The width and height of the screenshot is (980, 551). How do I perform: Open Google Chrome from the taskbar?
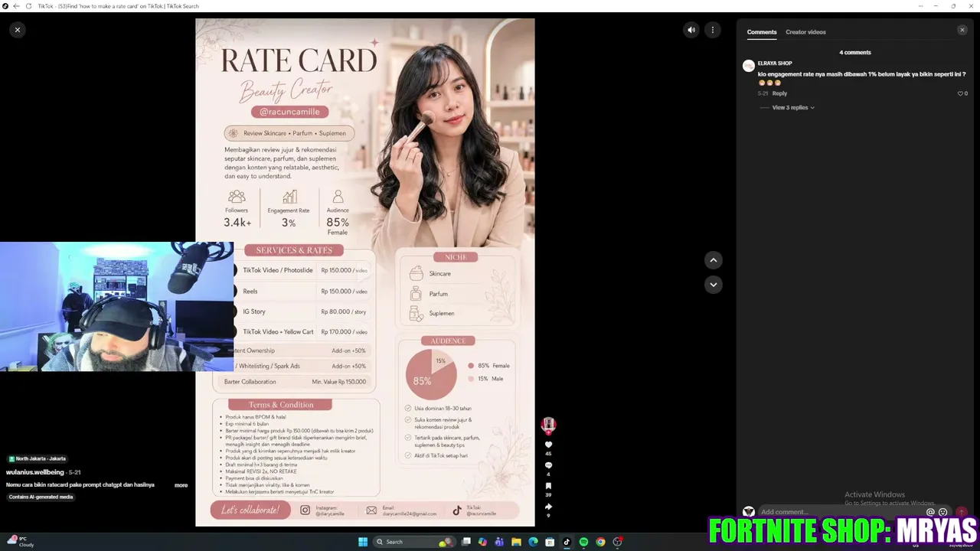(x=600, y=542)
